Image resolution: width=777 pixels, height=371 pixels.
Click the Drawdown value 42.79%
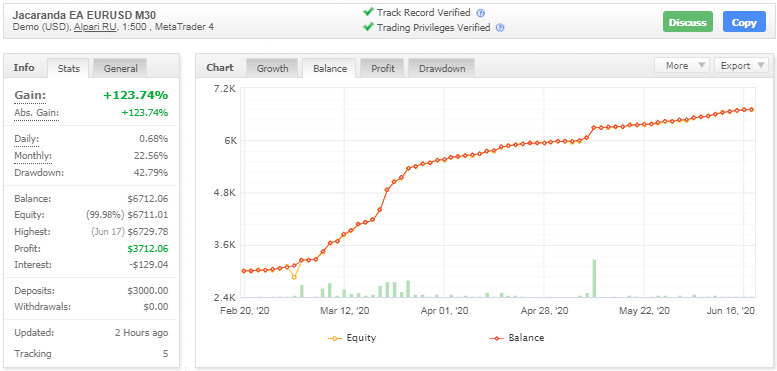pos(152,173)
